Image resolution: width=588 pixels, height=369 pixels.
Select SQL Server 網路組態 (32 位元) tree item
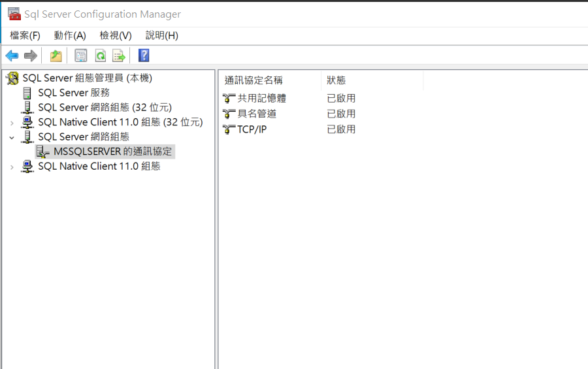click(105, 107)
